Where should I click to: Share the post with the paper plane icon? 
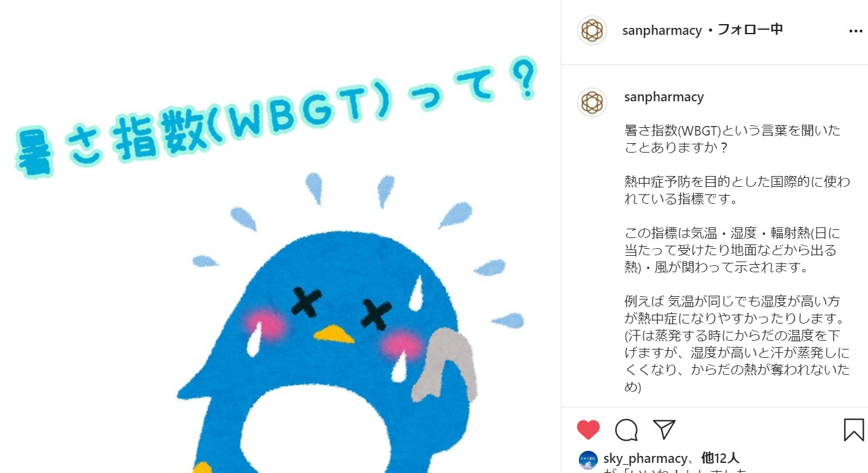664,429
